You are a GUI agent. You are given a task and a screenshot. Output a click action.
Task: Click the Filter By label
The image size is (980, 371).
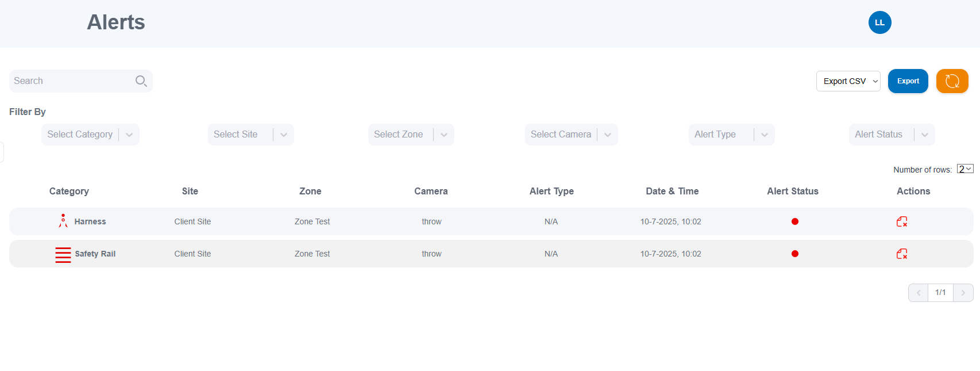coord(28,112)
